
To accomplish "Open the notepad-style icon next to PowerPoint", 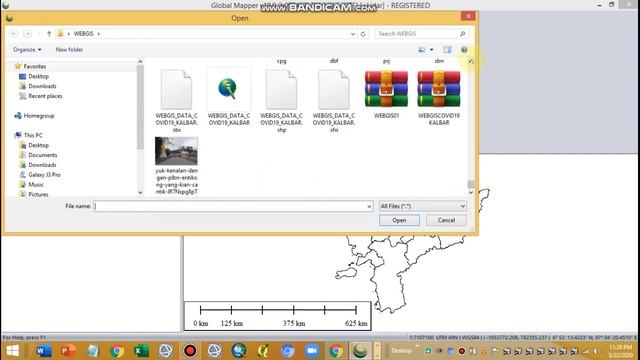I will click(x=93, y=351).
